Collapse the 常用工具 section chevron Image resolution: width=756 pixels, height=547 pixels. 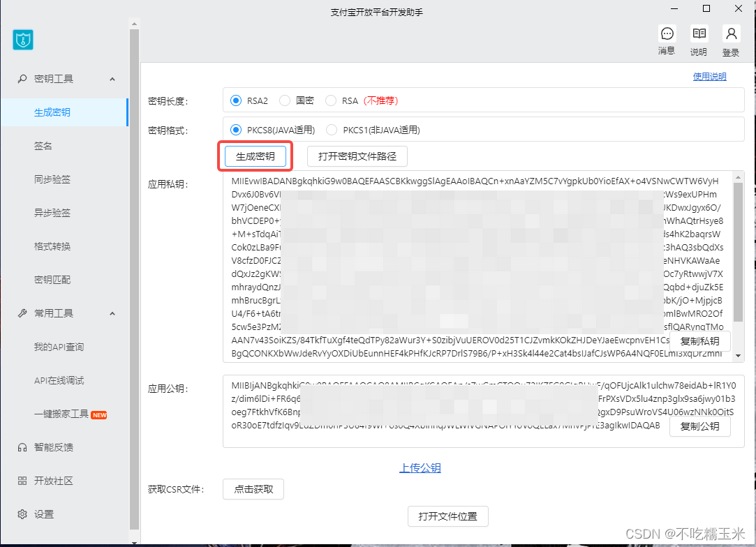[112, 314]
